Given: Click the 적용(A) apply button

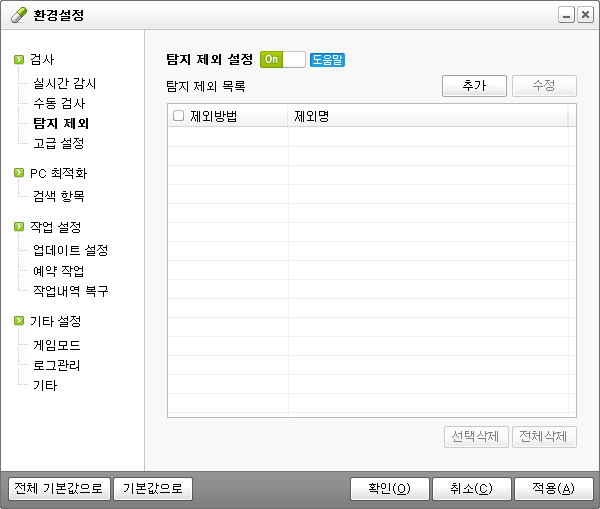Looking at the screenshot, I should 553,489.
